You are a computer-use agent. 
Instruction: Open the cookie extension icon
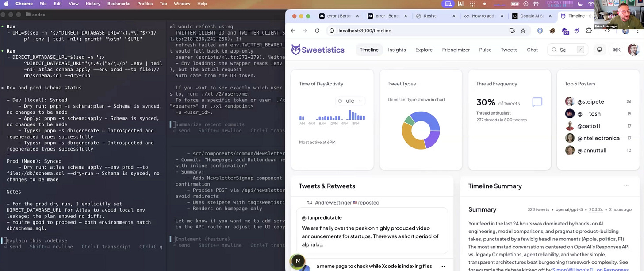coord(552,31)
